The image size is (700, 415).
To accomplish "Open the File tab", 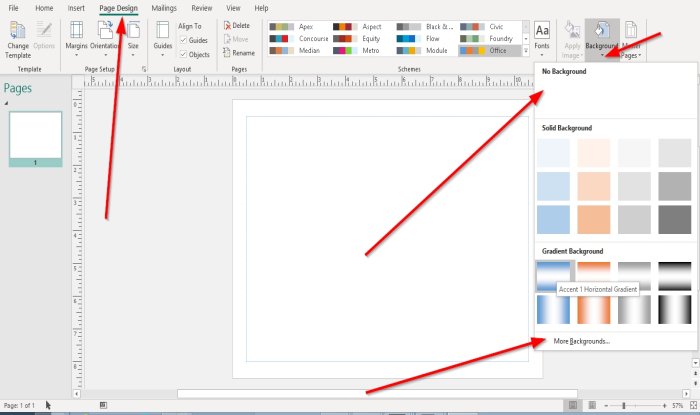I will tap(13, 8).
